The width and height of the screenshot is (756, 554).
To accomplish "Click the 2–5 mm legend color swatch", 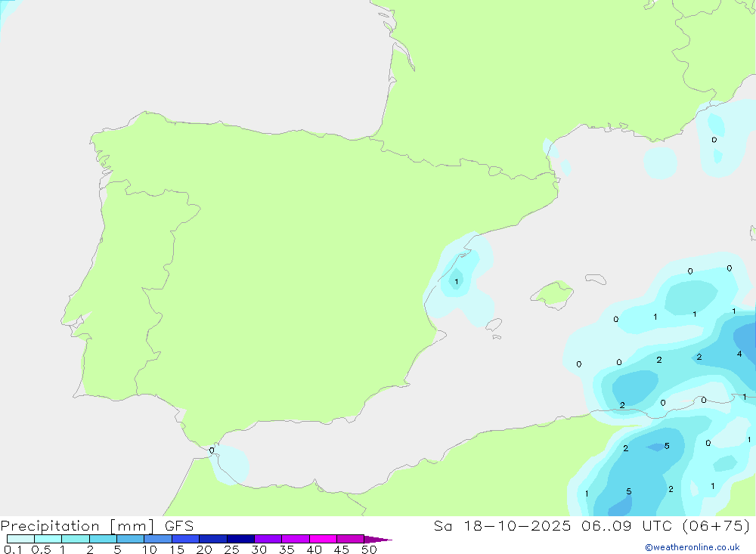I will [103, 539].
